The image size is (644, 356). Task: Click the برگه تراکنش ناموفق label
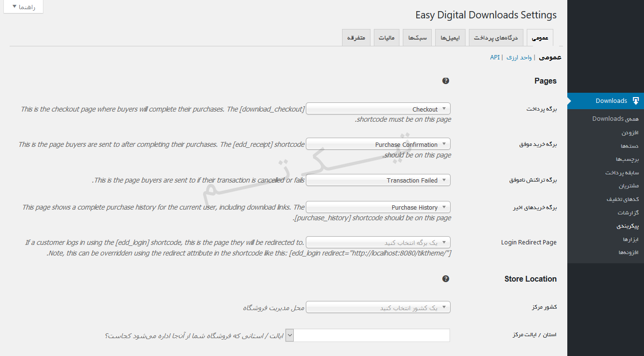[x=533, y=180]
